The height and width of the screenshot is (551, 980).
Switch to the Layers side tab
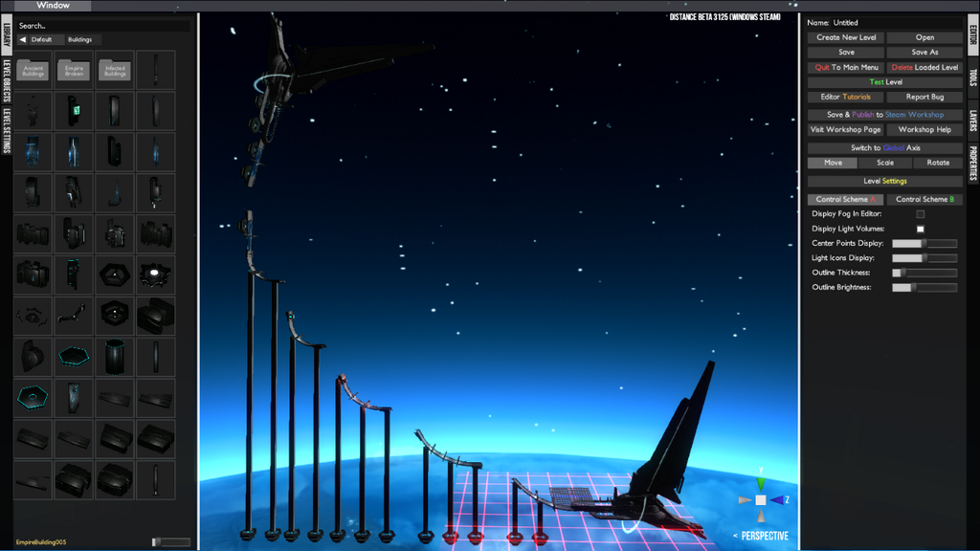[972, 121]
